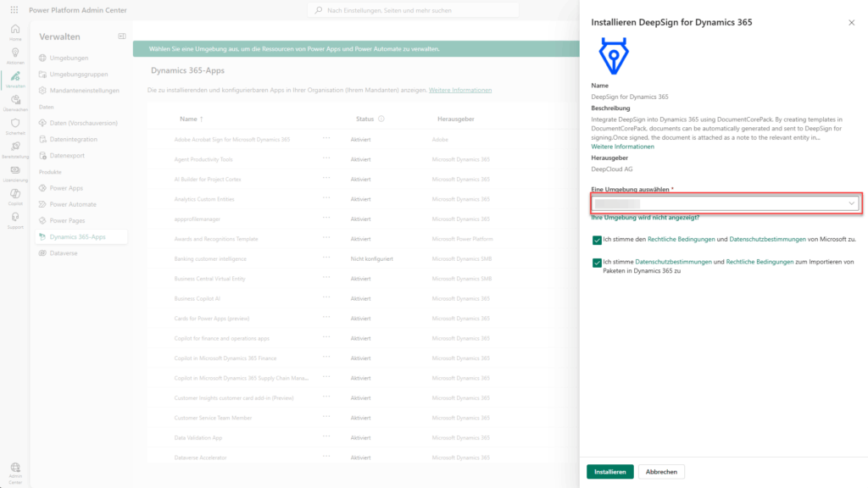Select Customer Insights customer card add-in row
868x488 pixels.
point(363,398)
